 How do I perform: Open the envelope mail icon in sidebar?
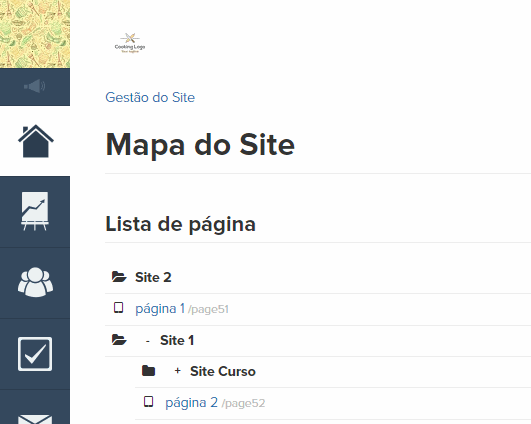[35, 419]
